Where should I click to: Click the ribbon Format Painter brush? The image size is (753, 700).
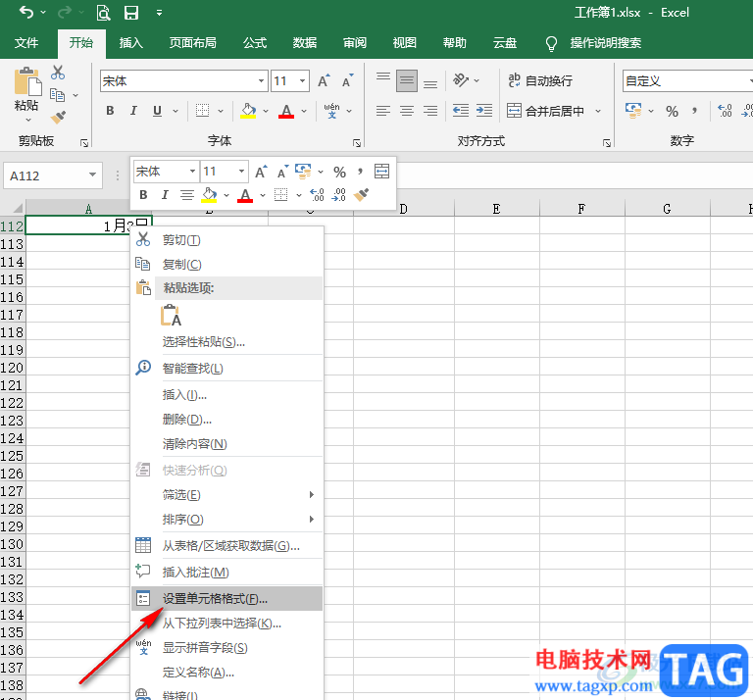[58, 117]
